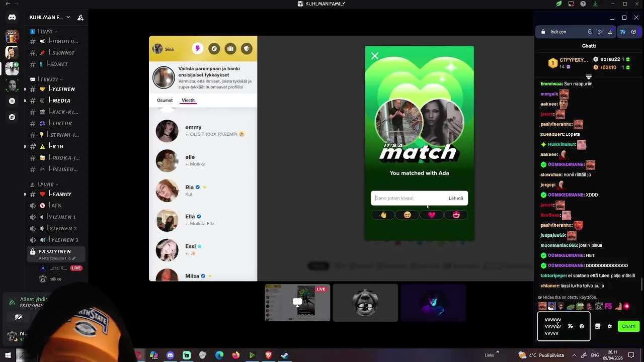
Task: Join the AFK voice channel
Action: click(56, 206)
